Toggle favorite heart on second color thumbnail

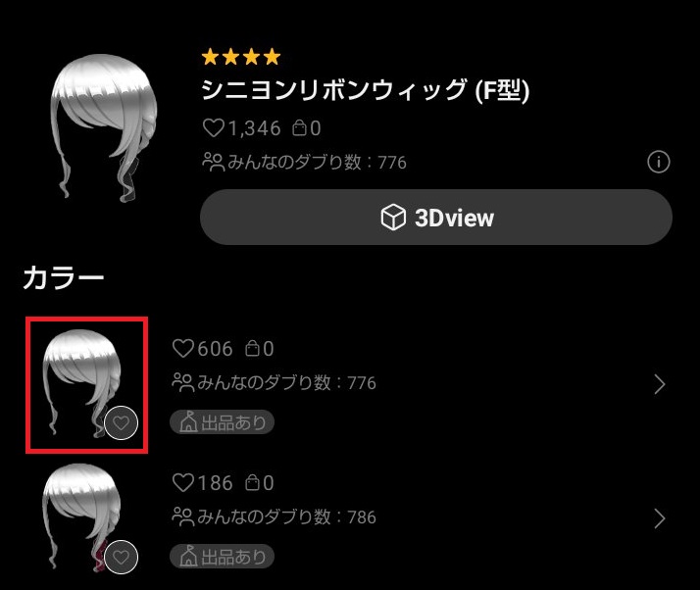tap(121, 557)
